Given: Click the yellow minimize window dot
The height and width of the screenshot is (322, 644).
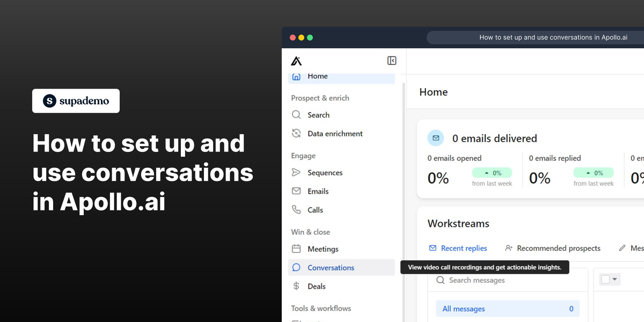Looking at the screenshot, I should [301, 38].
